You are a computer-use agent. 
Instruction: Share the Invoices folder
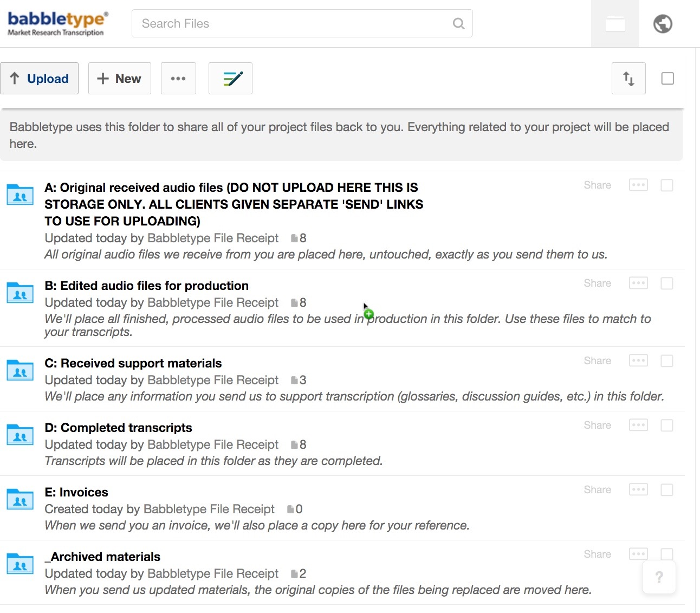[x=597, y=490]
